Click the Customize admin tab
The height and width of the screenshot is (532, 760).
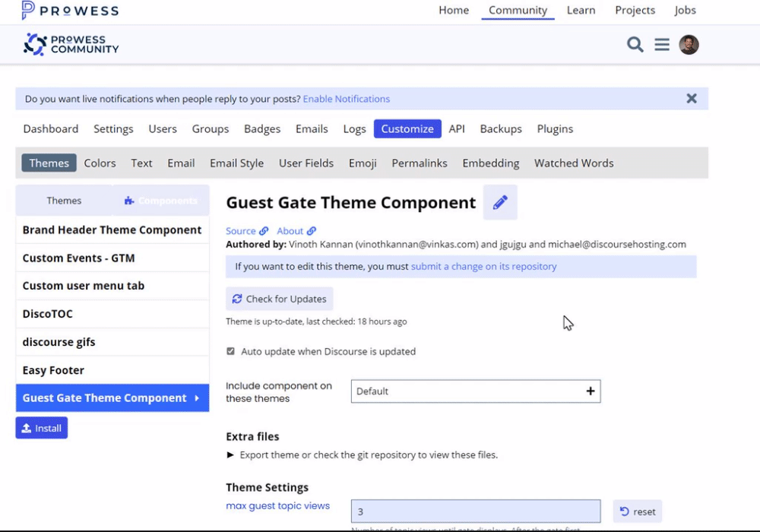click(407, 129)
